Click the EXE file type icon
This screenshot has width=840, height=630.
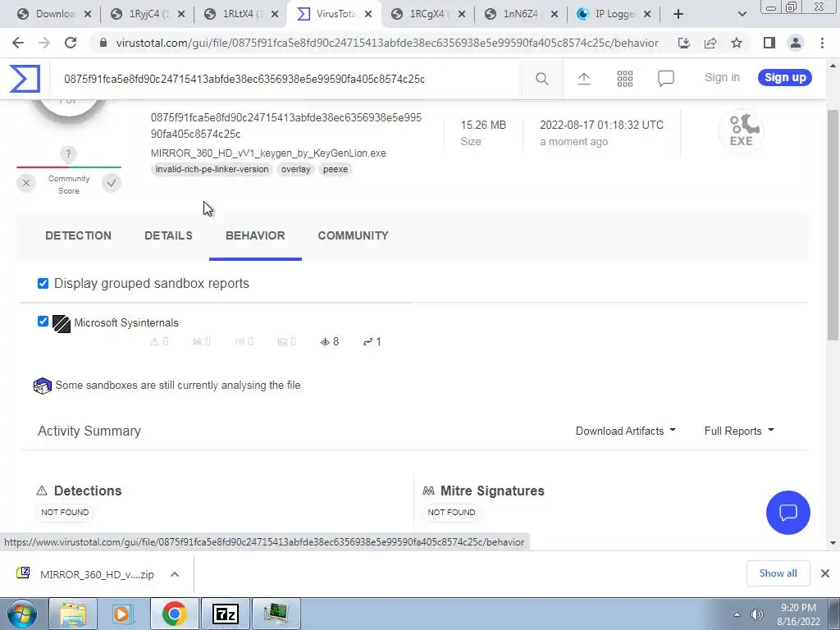tap(742, 130)
